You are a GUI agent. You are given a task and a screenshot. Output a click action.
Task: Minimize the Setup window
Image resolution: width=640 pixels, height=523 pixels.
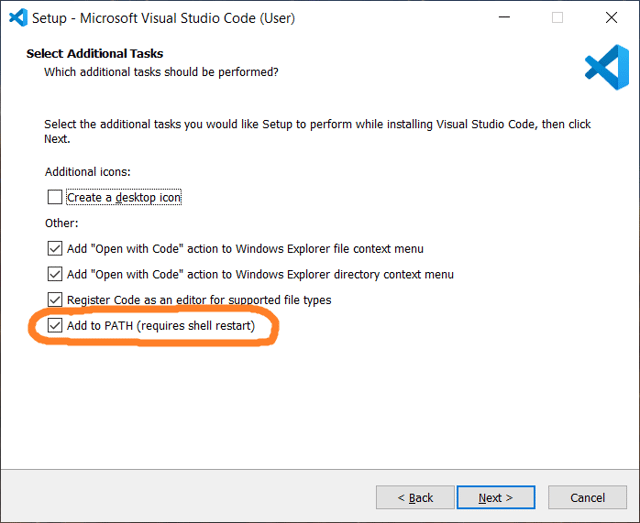(x=505, y=17)
